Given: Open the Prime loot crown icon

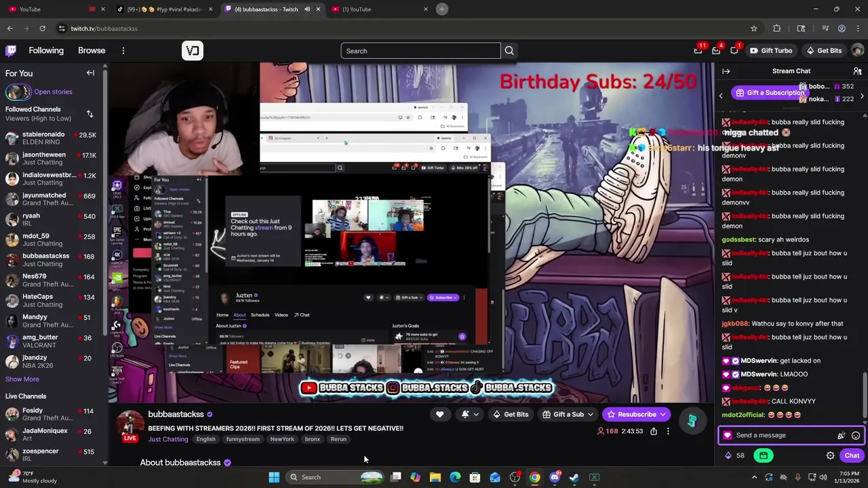Looking at the screenshot, I should click(698, 51).
